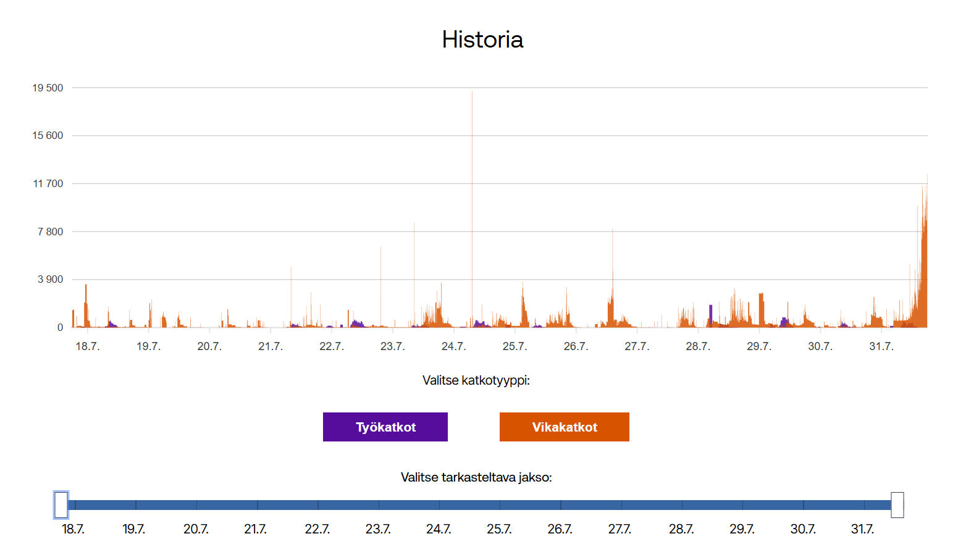The width and height of the screenshot is (958, 560).
Task: Click the 31.7. label on chart x-axis
Action: click(x=881, y=346)
